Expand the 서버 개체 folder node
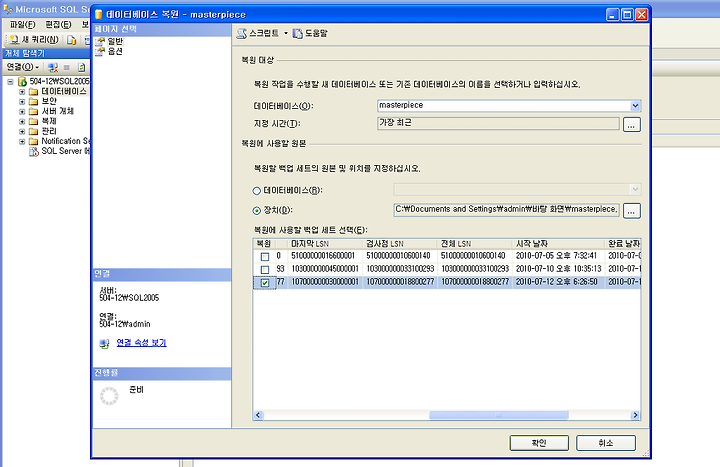Image resolution: width=720 pixels, height=467 pixels. tap(22, 112)
